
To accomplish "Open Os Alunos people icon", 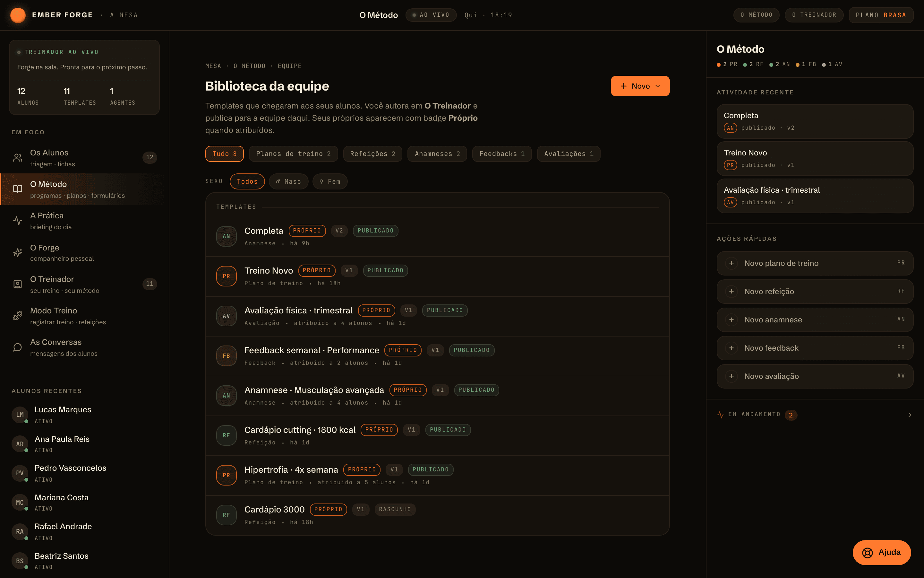I will click(x=18, y=157).
